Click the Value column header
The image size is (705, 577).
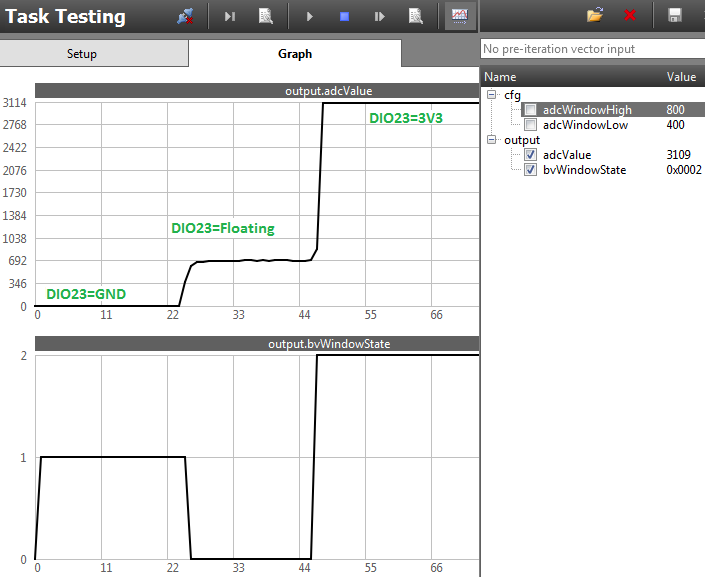tap(681, 76)
